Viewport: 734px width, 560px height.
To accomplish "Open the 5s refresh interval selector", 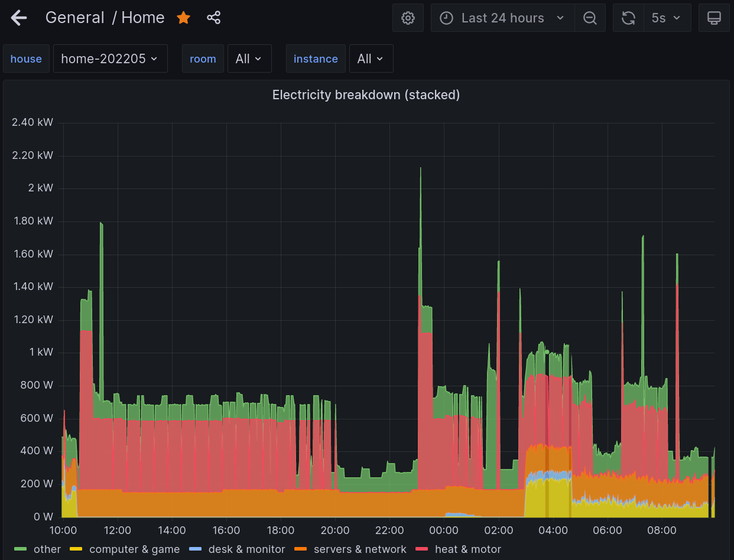I will click(x=667, y=18).
